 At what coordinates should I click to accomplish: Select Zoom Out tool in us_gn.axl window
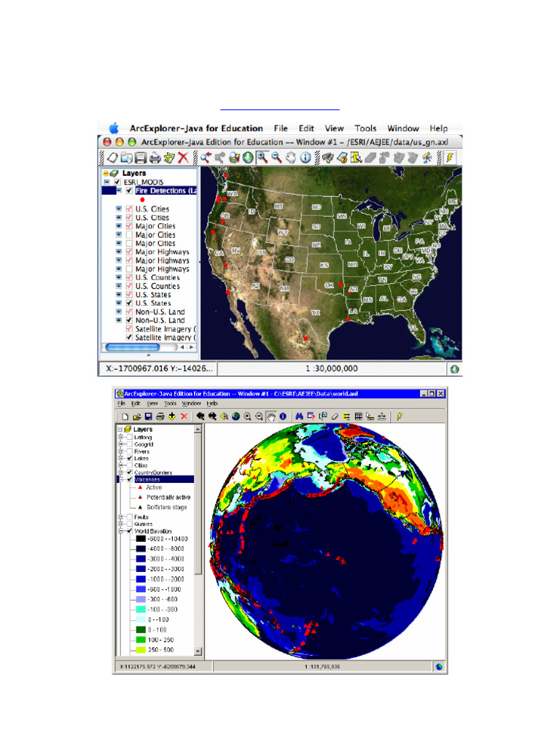pos(276,158)
